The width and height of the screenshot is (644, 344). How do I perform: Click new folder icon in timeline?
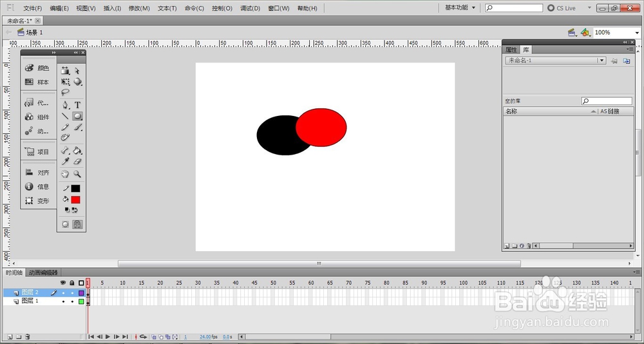click(x=19, y=337)
